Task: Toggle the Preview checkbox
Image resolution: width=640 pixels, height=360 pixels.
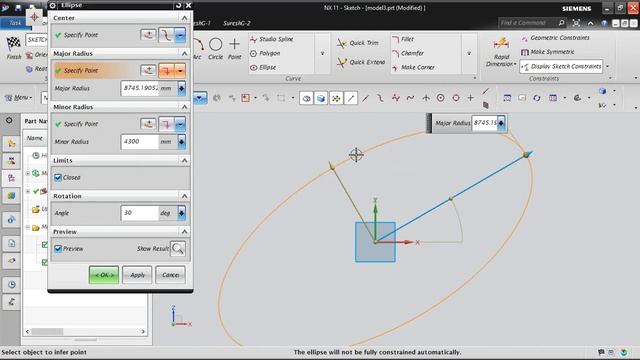Action: point(58,249)
